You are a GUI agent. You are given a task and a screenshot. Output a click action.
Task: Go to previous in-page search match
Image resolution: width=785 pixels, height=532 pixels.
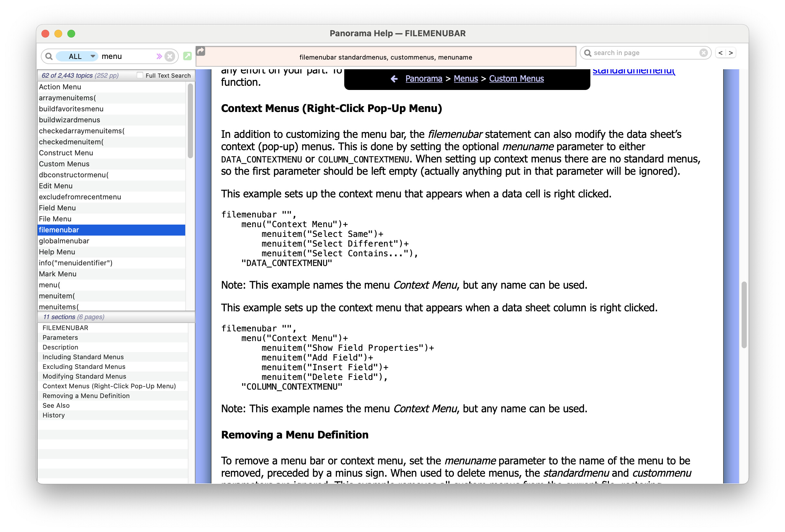(x=721, y=53)
